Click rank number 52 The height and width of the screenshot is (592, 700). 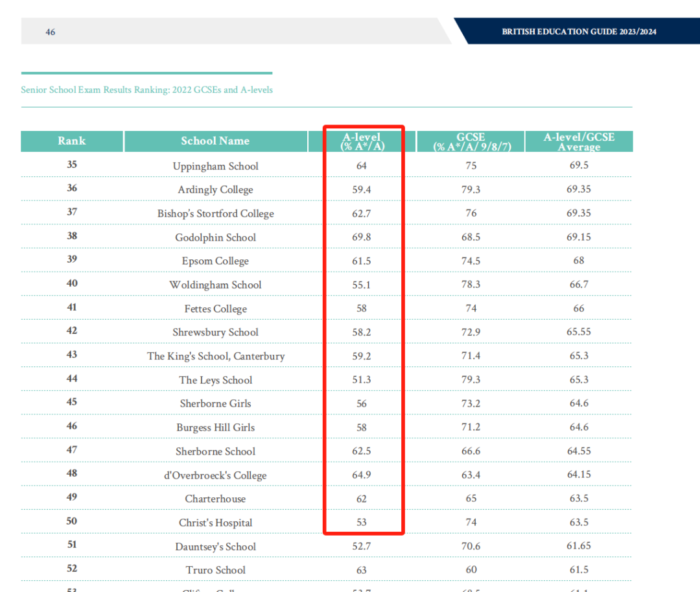click(72, 569)
